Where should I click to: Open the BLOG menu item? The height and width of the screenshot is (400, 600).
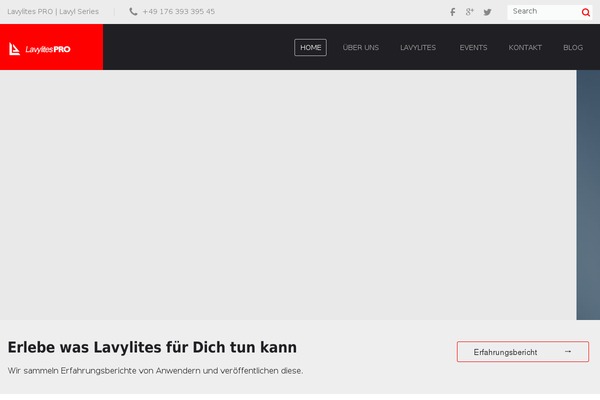point(573,47)
